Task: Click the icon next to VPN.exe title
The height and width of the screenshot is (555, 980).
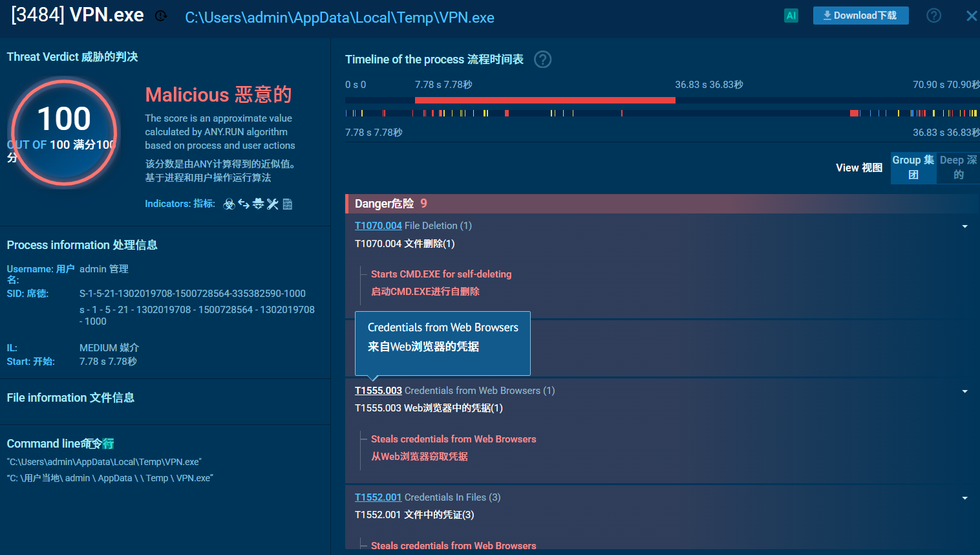Action: [161, 16]
